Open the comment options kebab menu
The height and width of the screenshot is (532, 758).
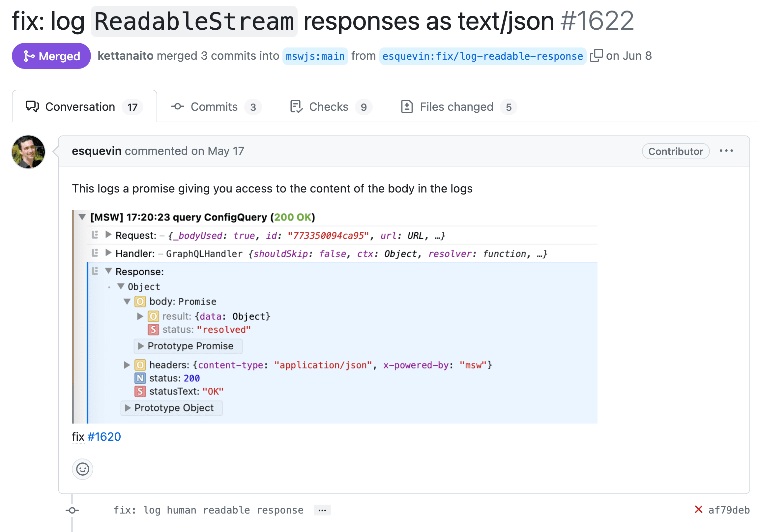pos(726,151)
